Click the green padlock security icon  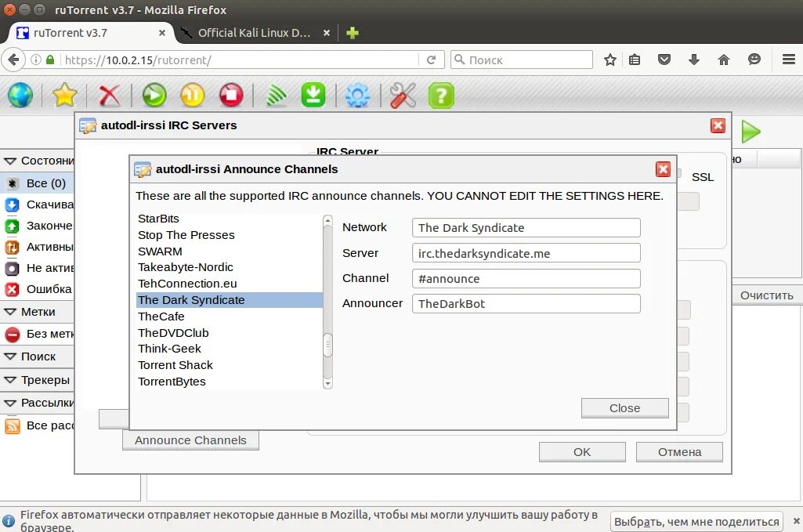coord(50,60)
